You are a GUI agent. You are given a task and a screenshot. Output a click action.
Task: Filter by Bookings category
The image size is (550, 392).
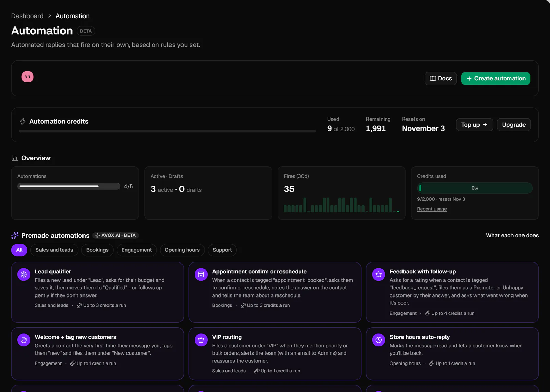click(97, 250)
